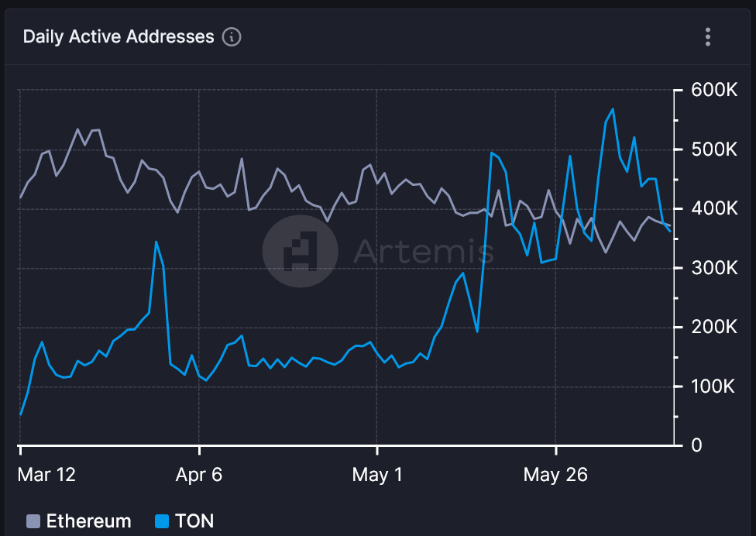Image resolution: width=756 pixels, height=536 pixels.
Task: Click the TON blue color swatch
Action: pos(162,521)
